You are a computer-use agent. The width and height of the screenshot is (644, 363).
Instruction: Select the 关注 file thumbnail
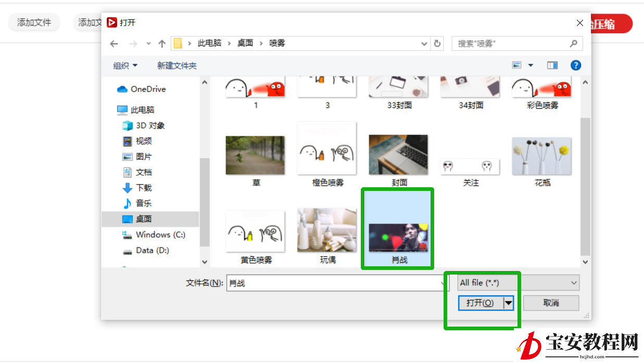(x=471, y=167)
